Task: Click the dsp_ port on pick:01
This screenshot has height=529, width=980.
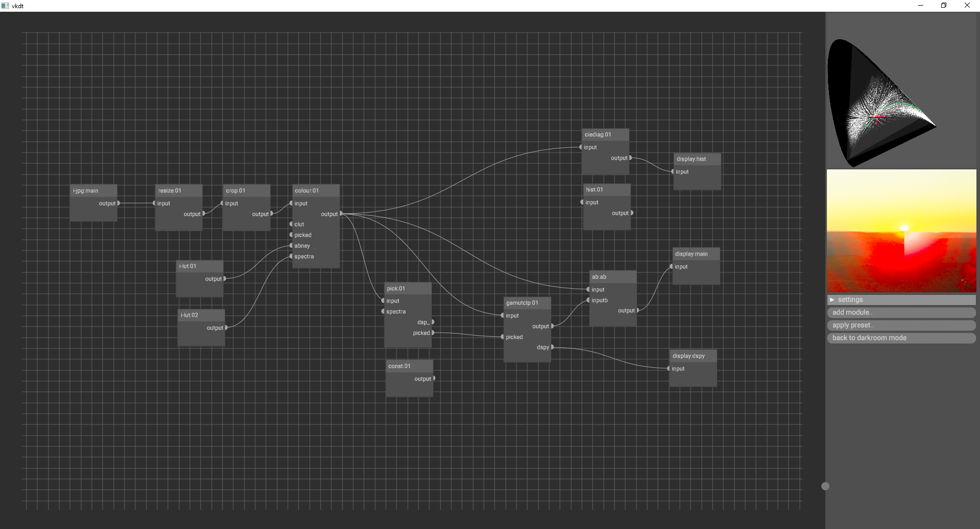Action: (433, 322)
